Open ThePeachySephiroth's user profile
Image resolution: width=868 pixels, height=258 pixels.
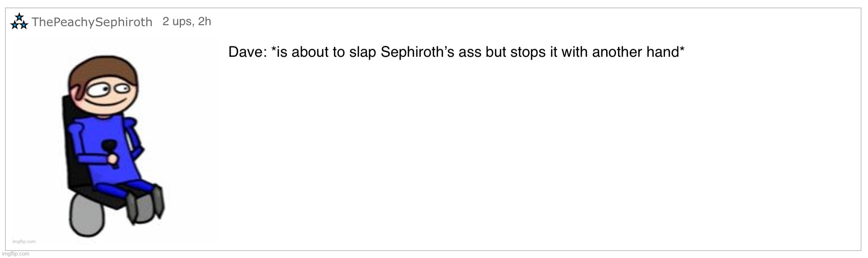point(92,22)
